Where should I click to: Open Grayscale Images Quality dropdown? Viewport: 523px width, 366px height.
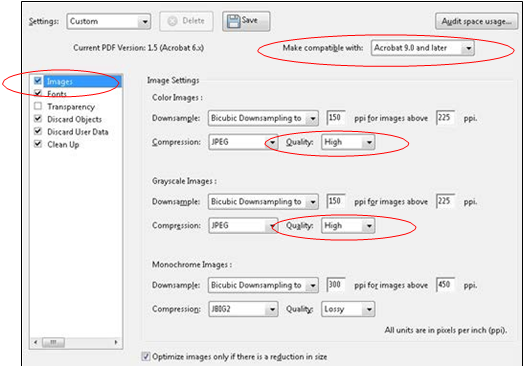point(348,226)
